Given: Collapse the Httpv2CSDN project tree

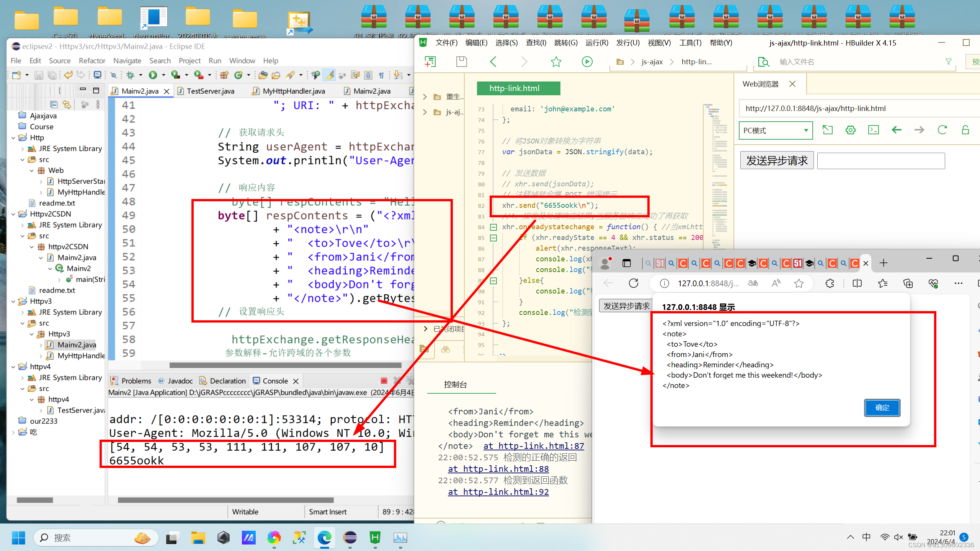Looking at the screenshot, I should pos(13,214).
